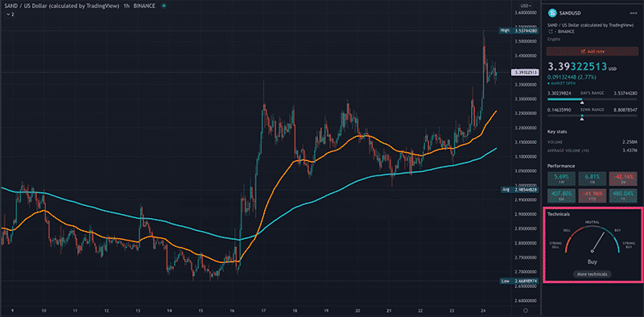Click the AVERAGE VOLUME value 3.437M
The width and height of the screenshot is (644, 317).
(x=630, y=150)
